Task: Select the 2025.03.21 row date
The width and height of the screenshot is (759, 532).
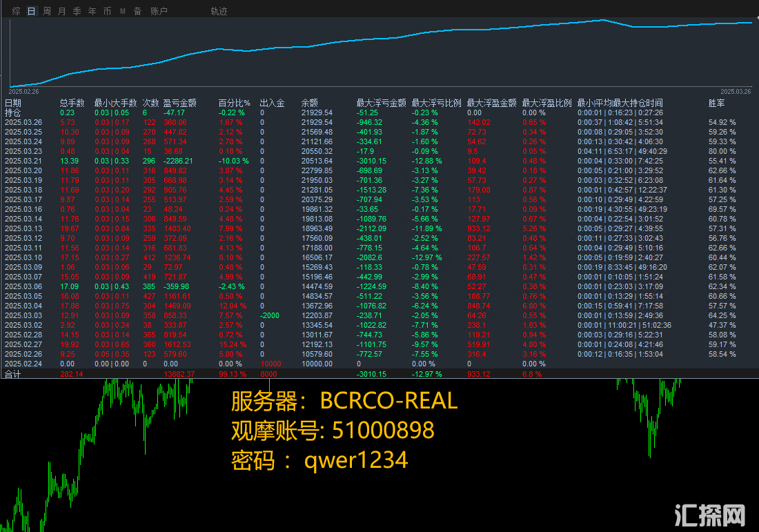Action: (23, 161)
